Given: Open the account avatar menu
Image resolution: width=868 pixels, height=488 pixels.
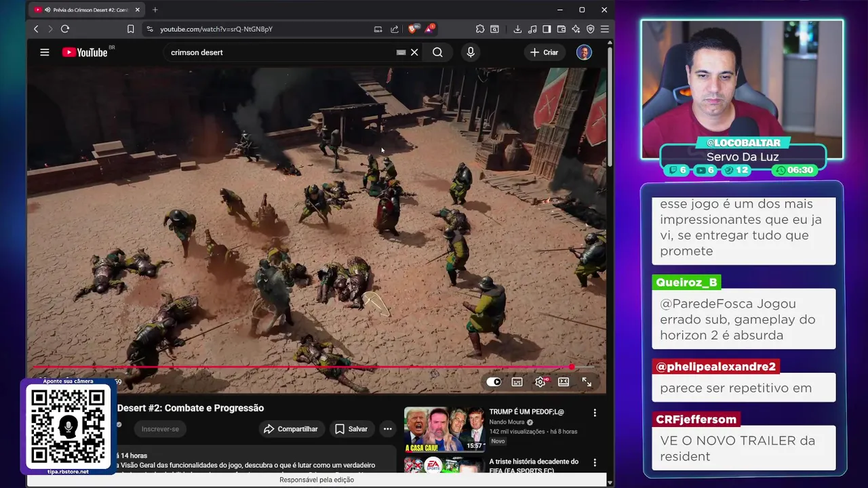Looking at the screenshot, I should point(584,52).
